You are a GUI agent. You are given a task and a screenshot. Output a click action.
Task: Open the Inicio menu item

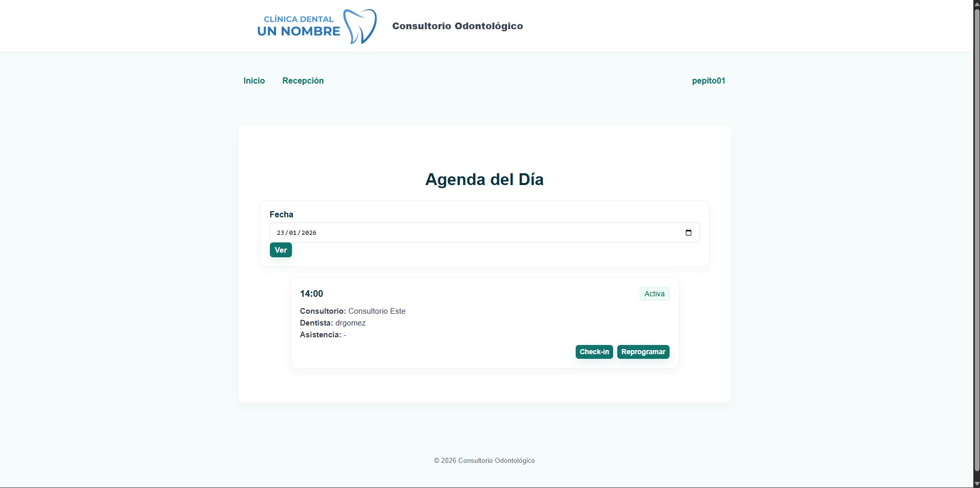click(253, 80)
